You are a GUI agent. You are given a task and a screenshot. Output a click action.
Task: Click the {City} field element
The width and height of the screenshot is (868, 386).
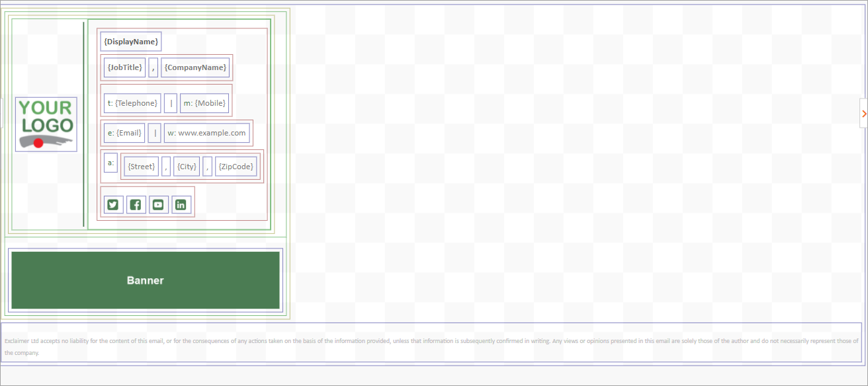[x=187, y=167]
